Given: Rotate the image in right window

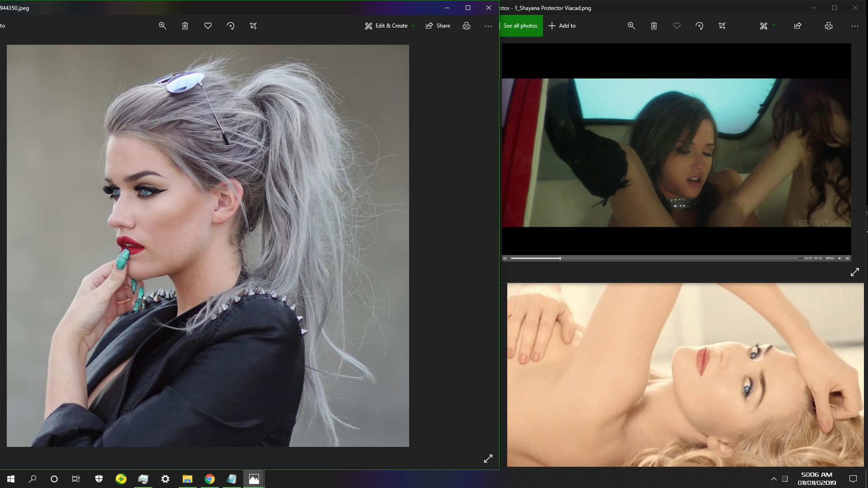Looking at the screenshot, I should 699,26.
